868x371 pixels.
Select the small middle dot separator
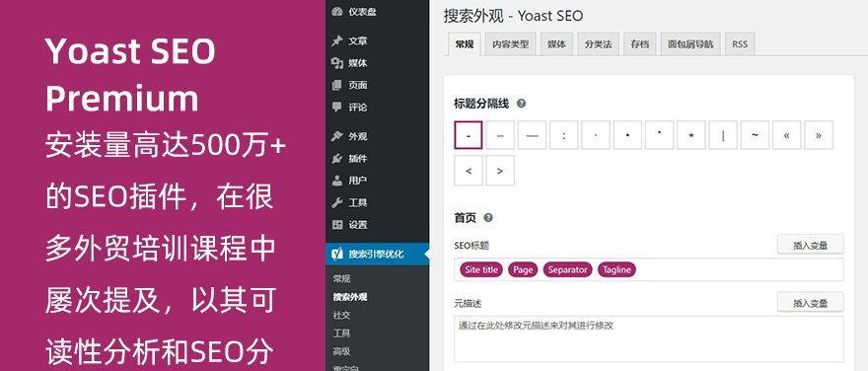pyautogui.click(x=596, y=135)
